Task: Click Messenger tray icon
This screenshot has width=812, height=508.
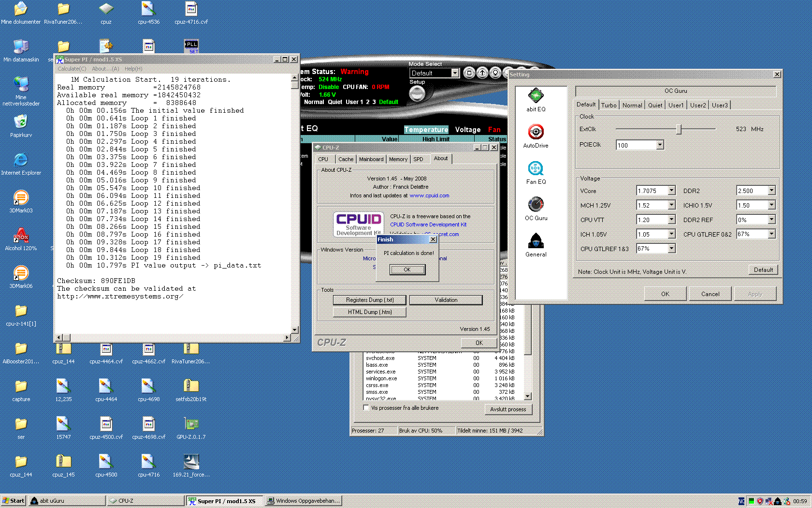Action: tap(786, 501)
